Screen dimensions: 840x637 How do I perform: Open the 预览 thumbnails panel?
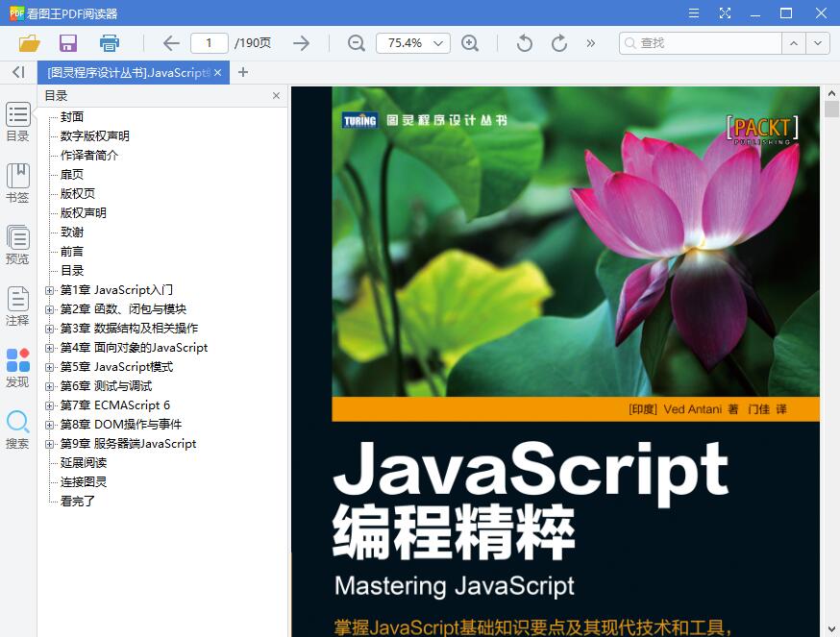click(x=17, y=245)
